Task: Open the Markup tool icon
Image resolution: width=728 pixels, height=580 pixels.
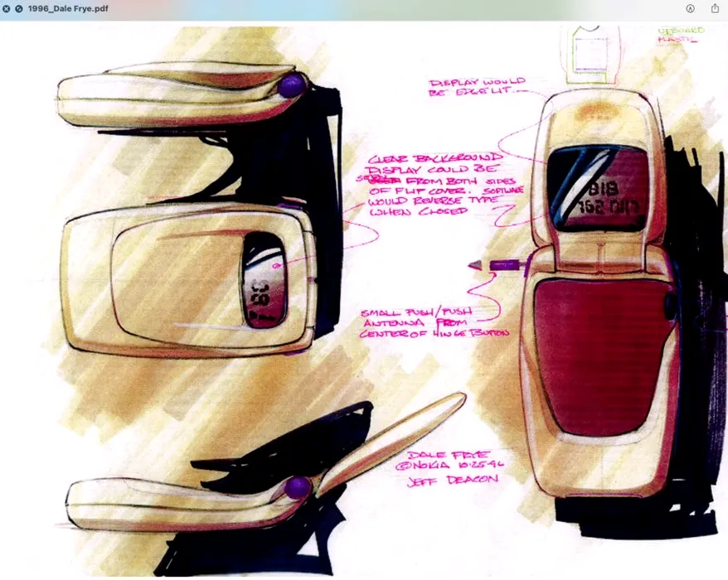Action: [x=691, y=8]
